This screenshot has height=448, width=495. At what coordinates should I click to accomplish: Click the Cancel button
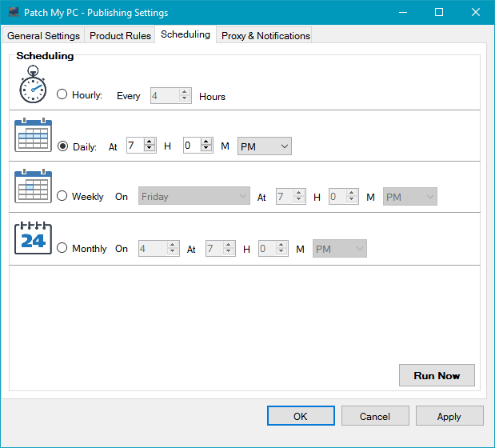tap(375, 416)
